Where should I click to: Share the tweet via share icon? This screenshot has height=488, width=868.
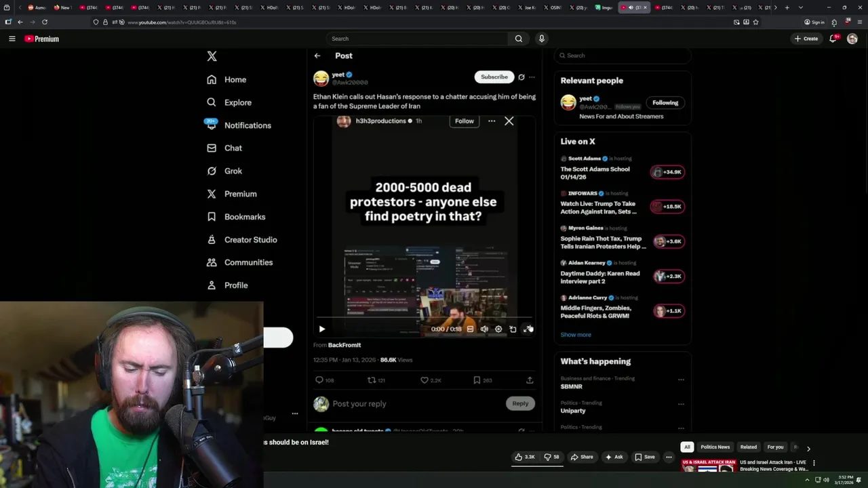530,380
